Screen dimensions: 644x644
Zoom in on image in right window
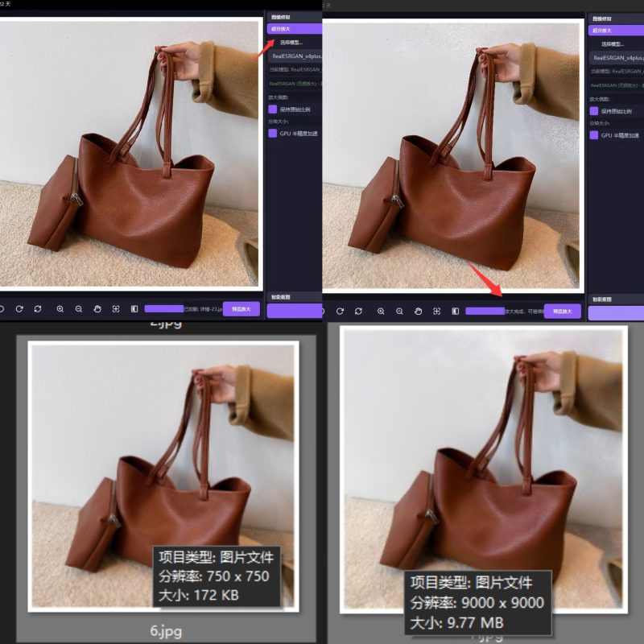[x=381, y=312]
